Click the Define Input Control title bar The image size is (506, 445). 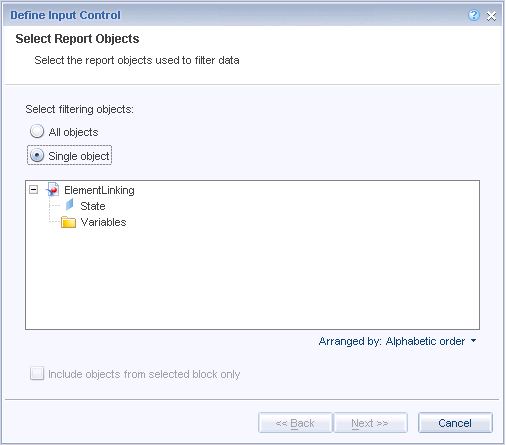point(233,15)
